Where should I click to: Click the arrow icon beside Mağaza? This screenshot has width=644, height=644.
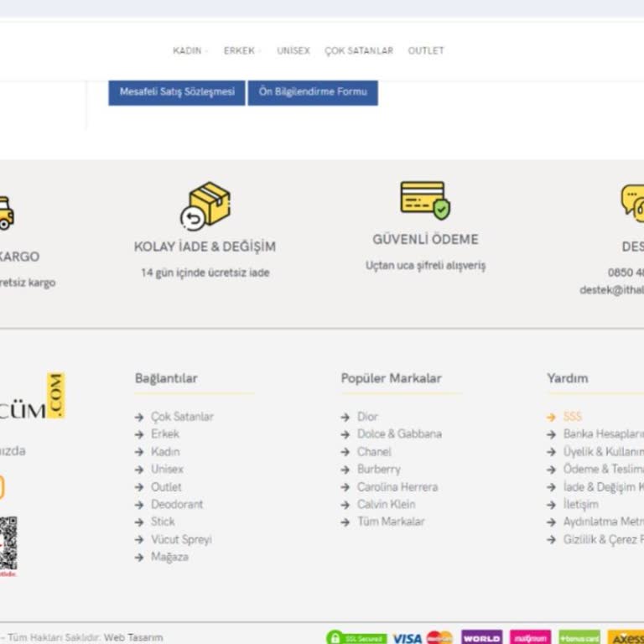tap(139, 558)
